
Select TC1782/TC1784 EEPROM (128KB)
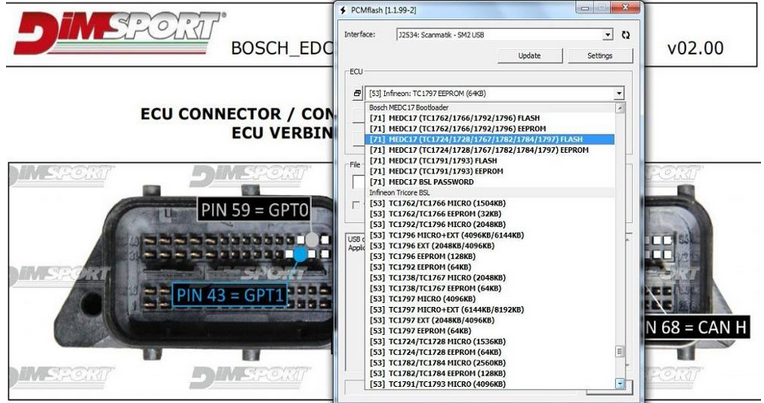tap(489, 374)
